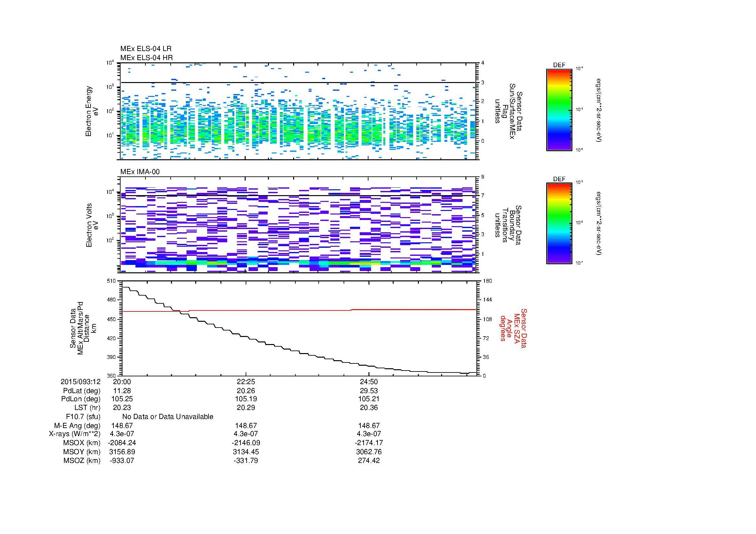756x534 pixels.
Task: Click the PdLon value '105.21'
Action: [x=369, y=399]
